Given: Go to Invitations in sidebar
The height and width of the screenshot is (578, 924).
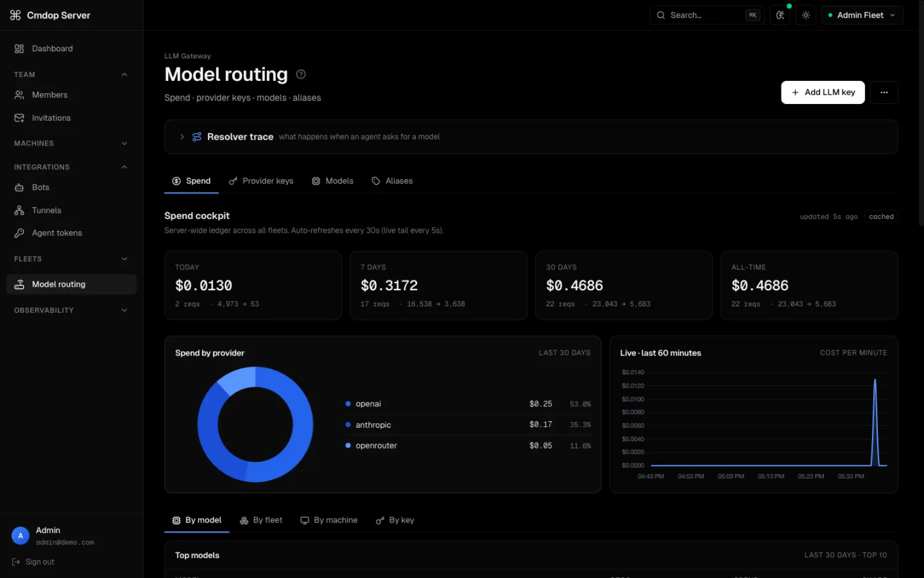Looking at the screenshot, I should [x=72, y=118].
